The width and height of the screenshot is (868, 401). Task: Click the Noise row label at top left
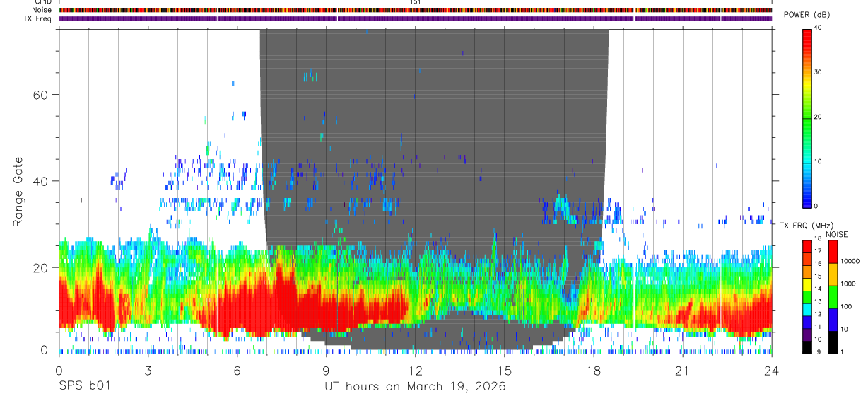pos(42,10)
